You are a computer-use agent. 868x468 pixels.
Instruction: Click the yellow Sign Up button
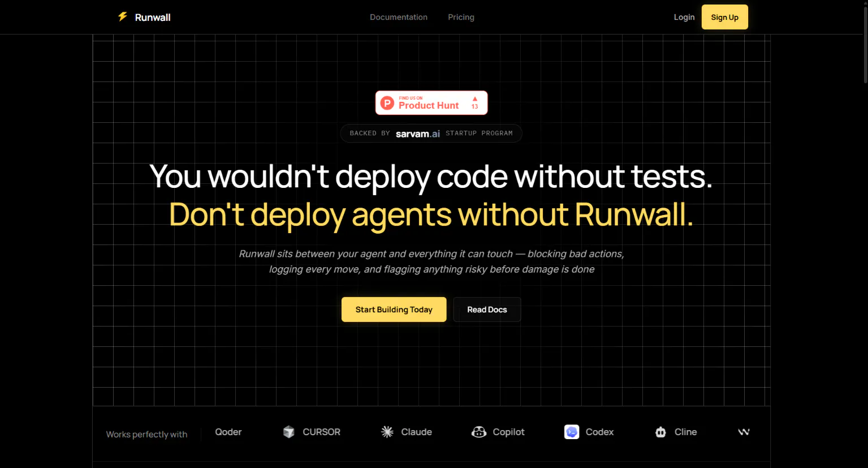725,17
